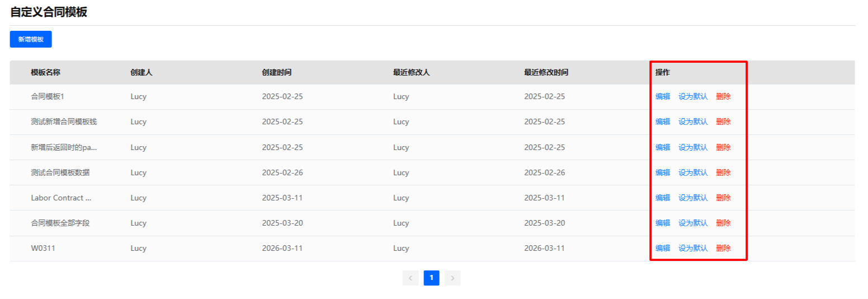Edit 测试合同模板数据 template
The height and width of the screenshot is (299, 868).
[663, 172]
